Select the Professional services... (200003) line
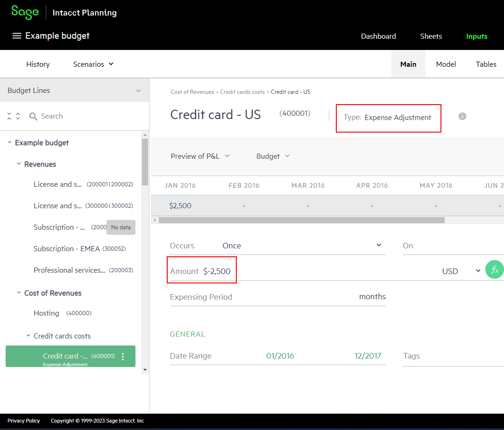Screen dimensions: 504x430 83,270
